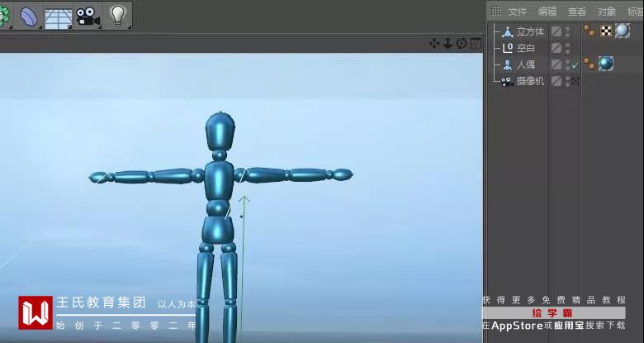Viewport: 644px width, 343px height.
Task: Click the viewport zoom arrow icon
Action: [x=447, y=43]
